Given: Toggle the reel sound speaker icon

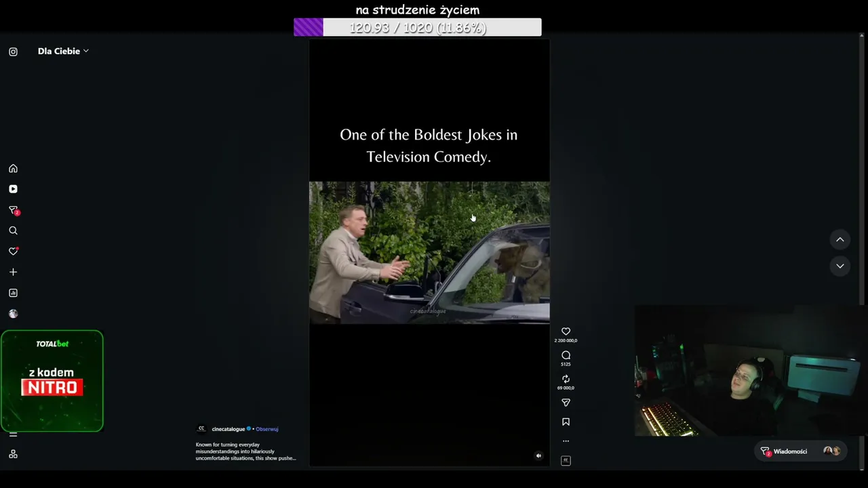Looking at the screenshot, I should pyautogui.click(x=538, y=455).
